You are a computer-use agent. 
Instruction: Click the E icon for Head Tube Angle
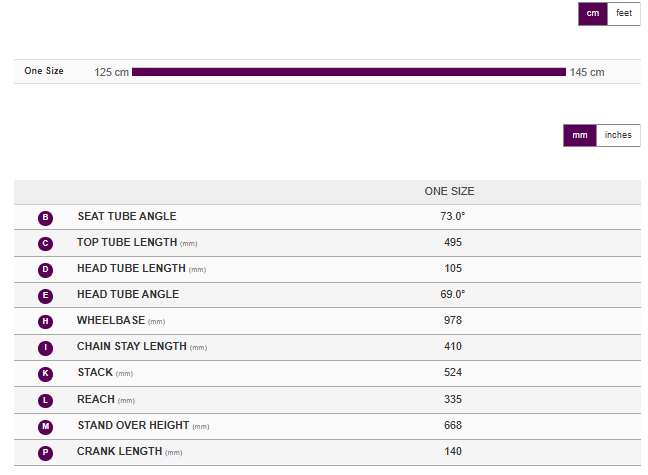[45, 296]
